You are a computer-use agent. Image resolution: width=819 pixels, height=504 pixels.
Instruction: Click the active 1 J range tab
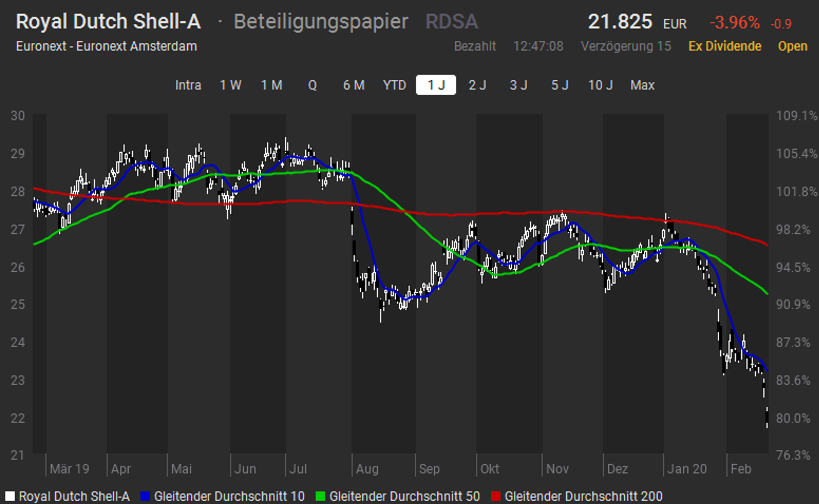tap(436, 85)
